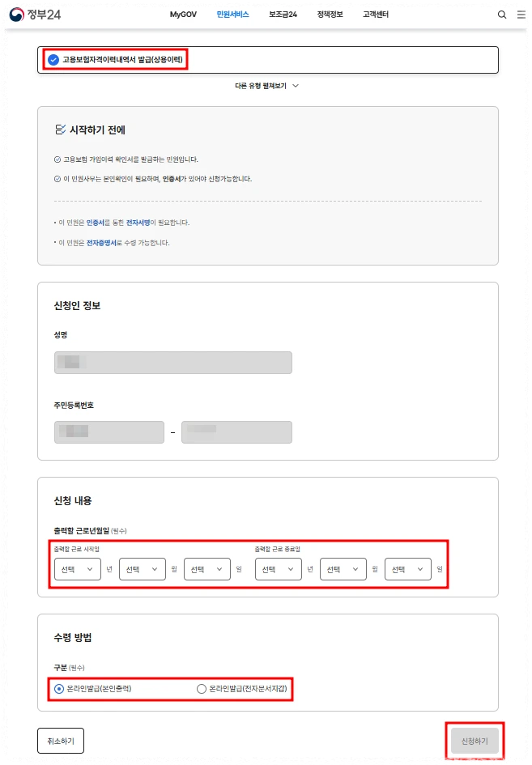Open the 출력할 근로 종료일 year dropdown
This screenshot has height=765, width=532.
tap(278, 569)
